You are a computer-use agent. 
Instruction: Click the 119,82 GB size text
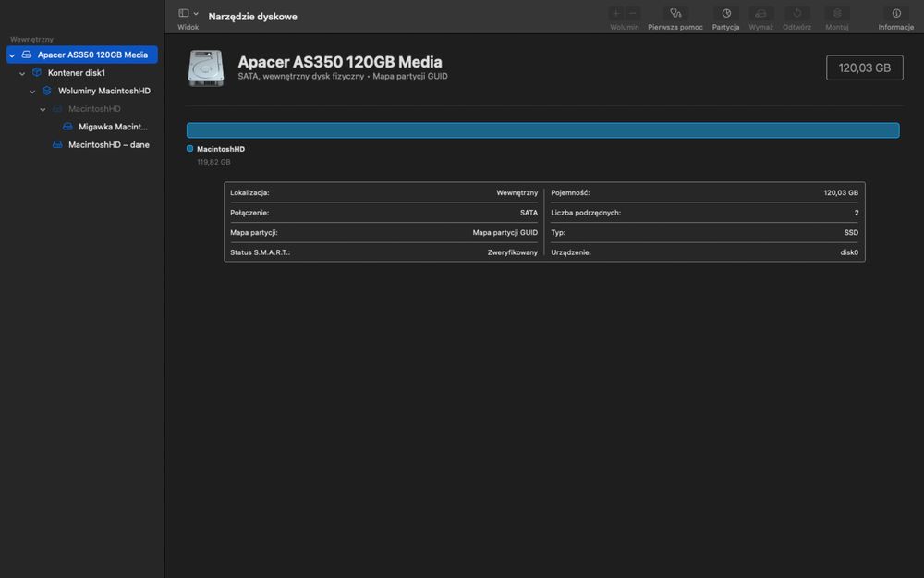213,162
